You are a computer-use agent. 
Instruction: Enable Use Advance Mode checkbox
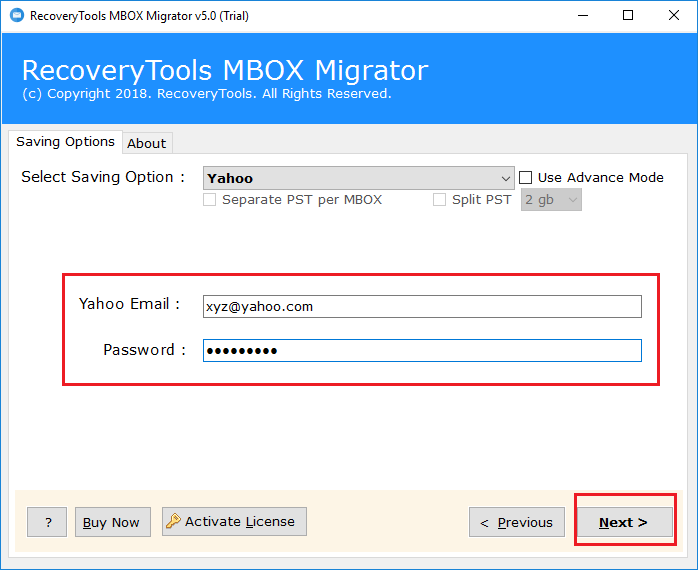[526, 178]
